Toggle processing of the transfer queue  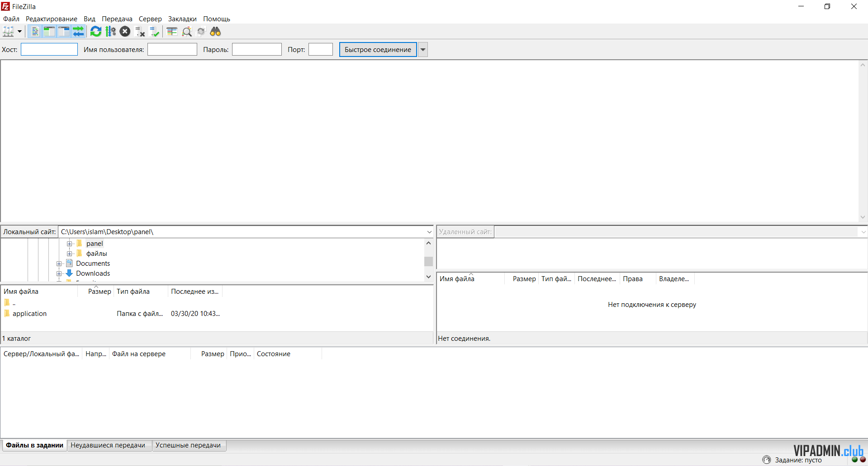click(110, 32)
